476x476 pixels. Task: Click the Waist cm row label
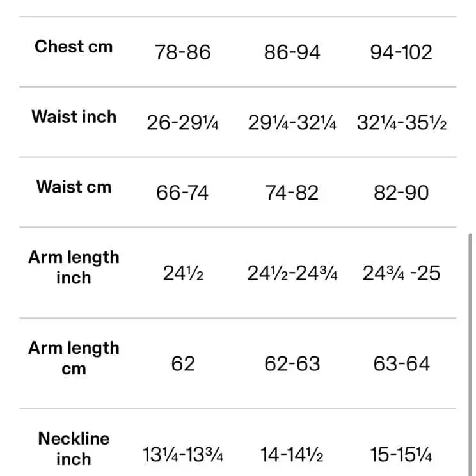[x=74, y=187]
